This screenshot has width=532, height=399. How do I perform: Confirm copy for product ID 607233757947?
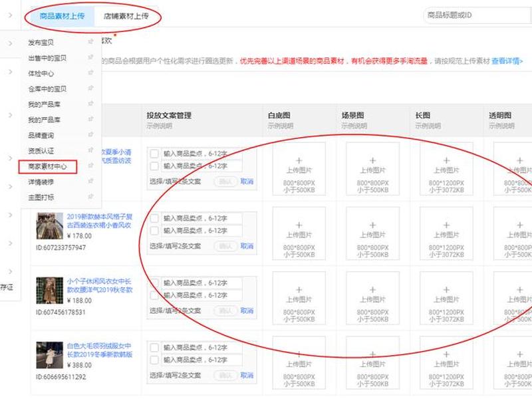225,246
